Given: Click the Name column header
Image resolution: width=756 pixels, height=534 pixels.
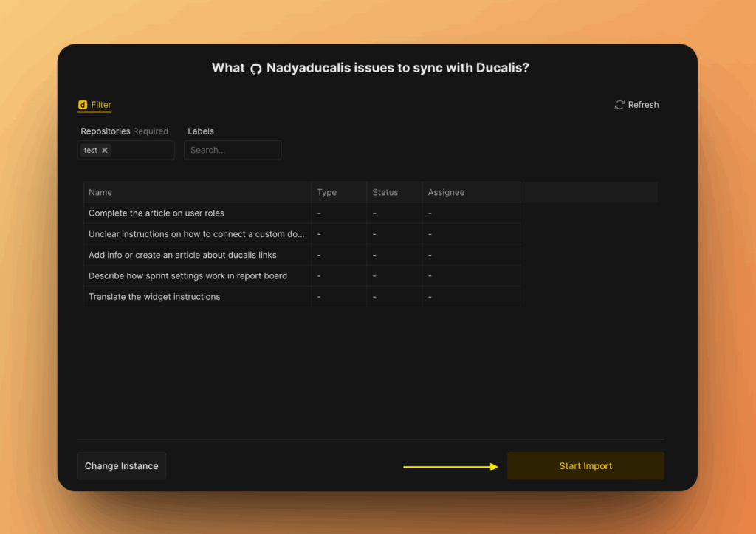Looking at the screenshot, I should tap(100, 192).
